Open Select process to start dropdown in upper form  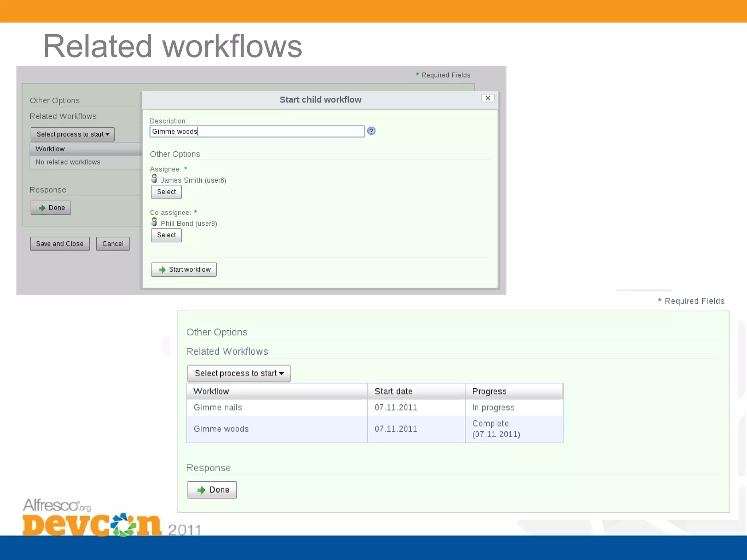pyautogui.click(x=73, y=134)
